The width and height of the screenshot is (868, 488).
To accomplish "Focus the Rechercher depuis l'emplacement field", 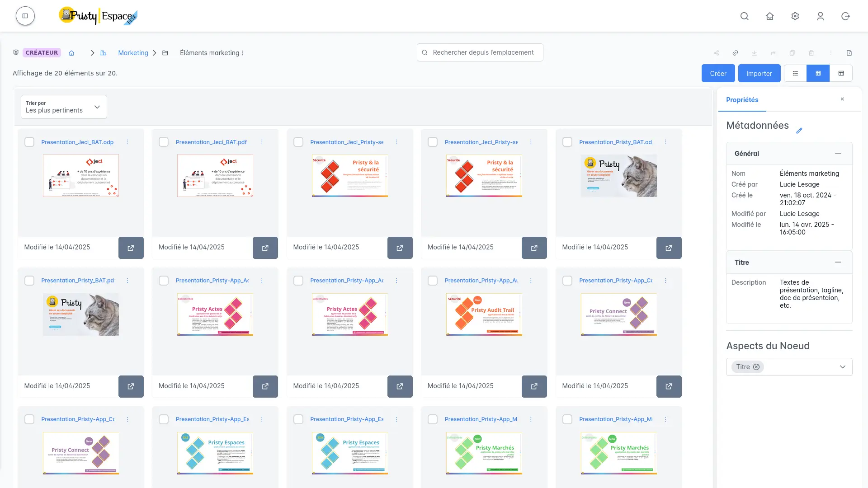I will (x=480, y=52).
